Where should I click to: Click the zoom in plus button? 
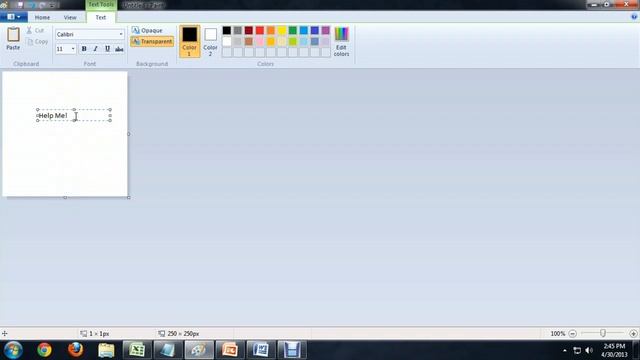633,333
